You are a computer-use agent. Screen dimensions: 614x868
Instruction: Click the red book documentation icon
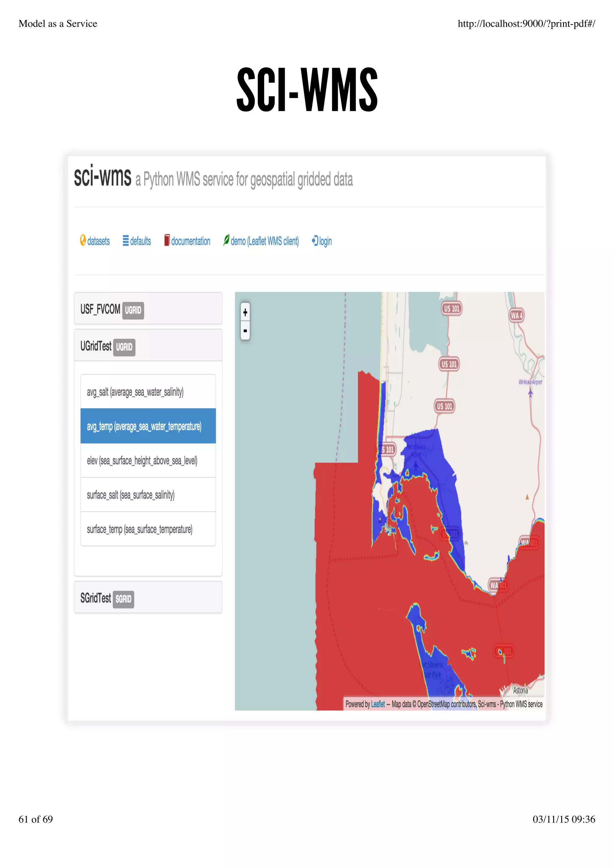tap(167, 241)
